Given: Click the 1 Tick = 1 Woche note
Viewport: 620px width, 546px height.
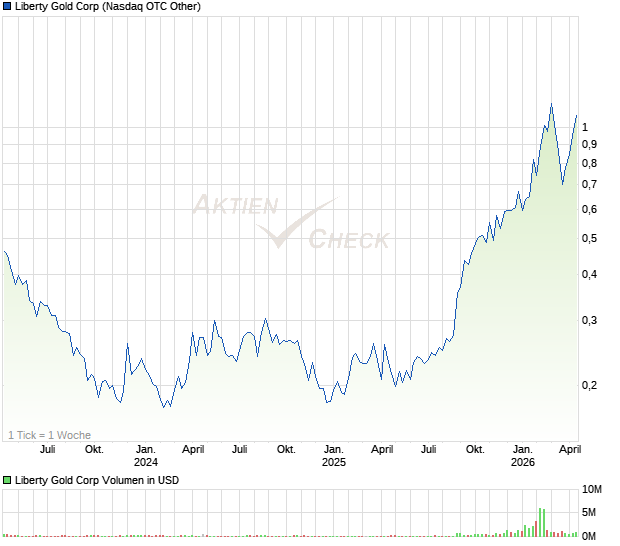Looking at the screenshot, I should pyautogui.click(x=49, y=435).
